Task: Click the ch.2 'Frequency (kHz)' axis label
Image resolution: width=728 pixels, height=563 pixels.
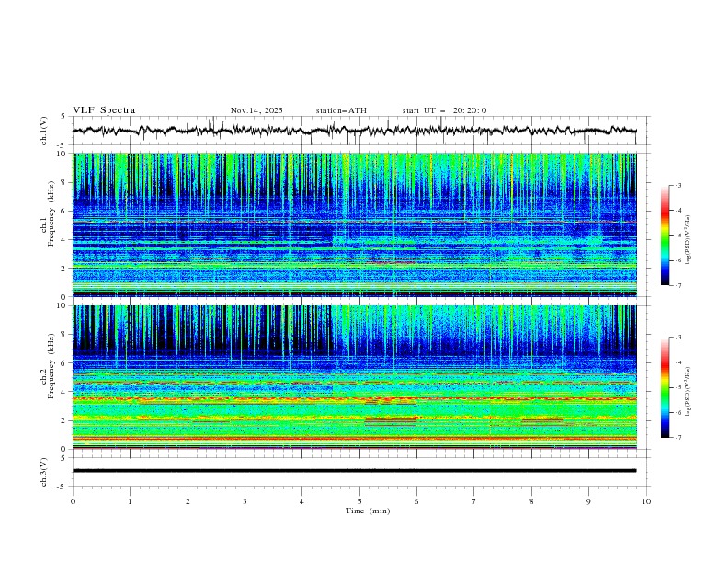Action: pyautogui.click(x=51, y=366)
